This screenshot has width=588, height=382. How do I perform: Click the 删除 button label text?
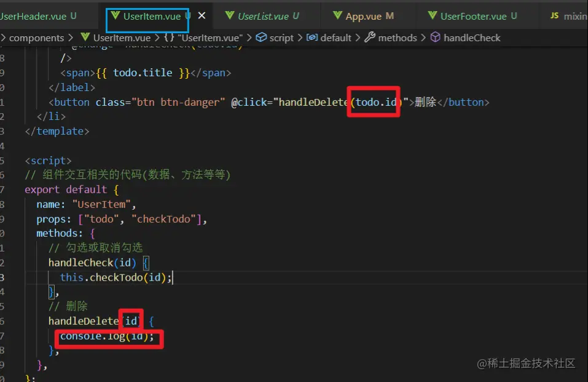tap(426, 102)
